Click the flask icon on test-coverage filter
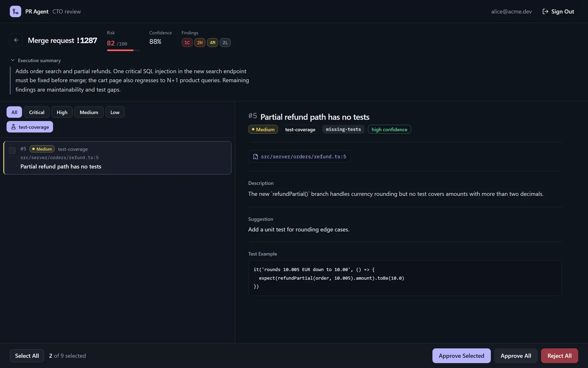 pos(14,127)
